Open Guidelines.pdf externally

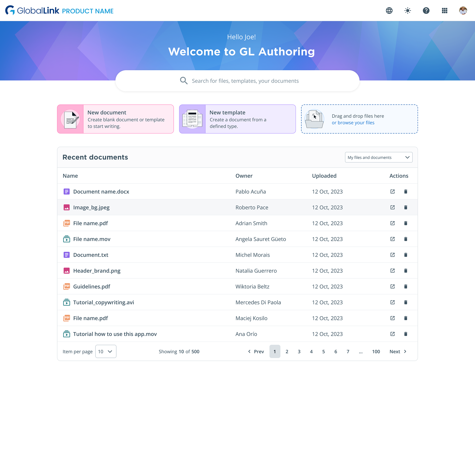coord(392,286)
